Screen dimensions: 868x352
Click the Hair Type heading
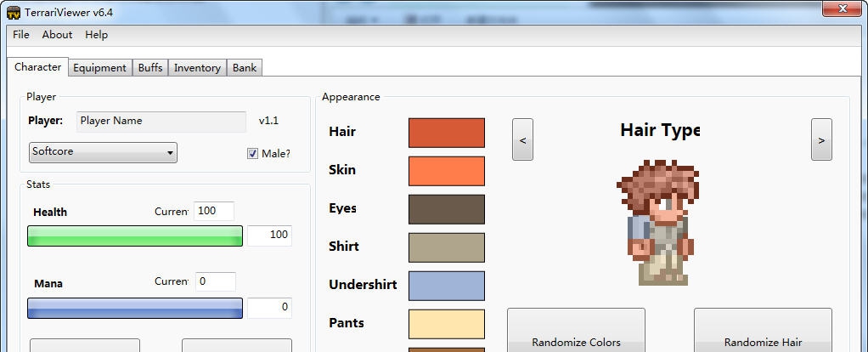click(x=660, y=130)
